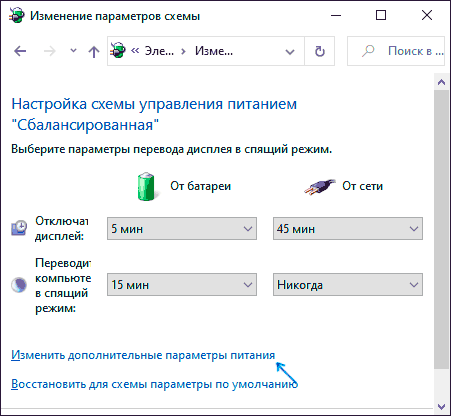Open the sleep plugged-in 'Никогда' dropdown
This screenshot has height=416, width=451.
[348, 285]
